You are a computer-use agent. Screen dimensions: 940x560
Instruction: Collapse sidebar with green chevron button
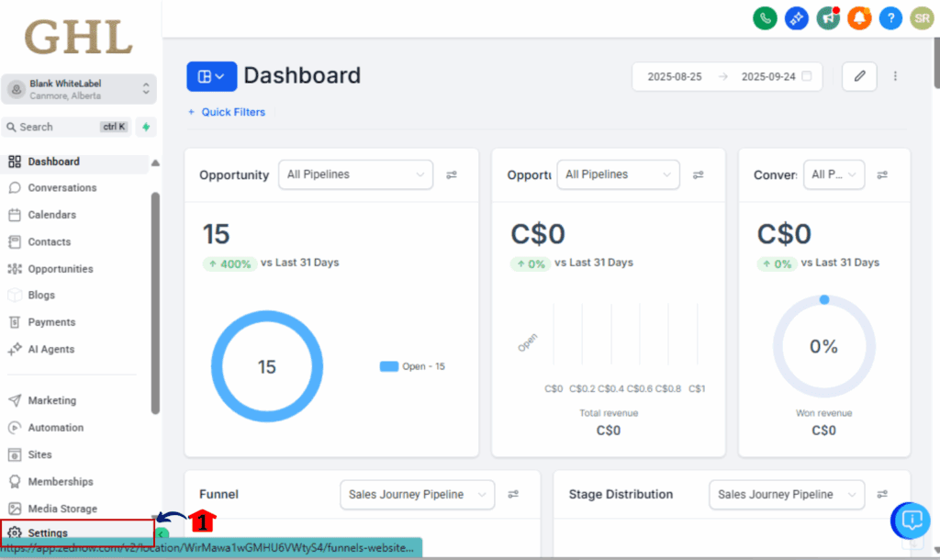click(x=162, y=533)
